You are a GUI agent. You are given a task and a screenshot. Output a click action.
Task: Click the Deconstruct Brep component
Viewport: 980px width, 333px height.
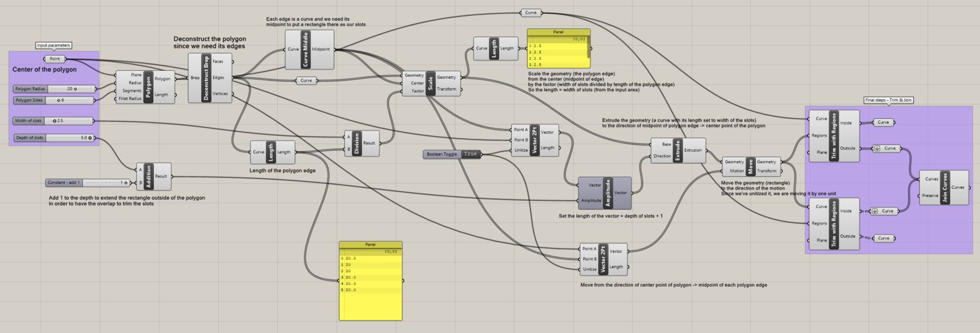[206, 78]
